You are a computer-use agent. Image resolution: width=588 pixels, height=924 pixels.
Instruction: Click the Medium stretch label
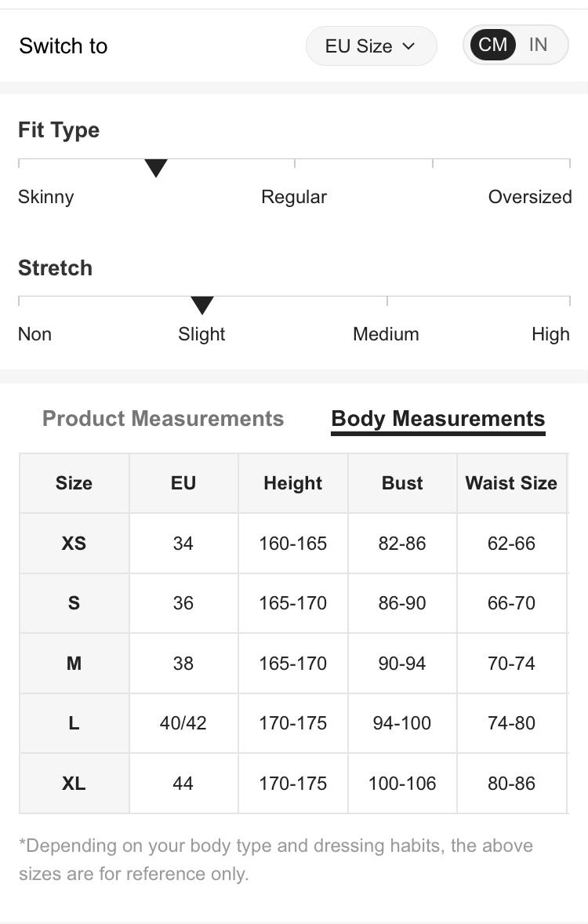coord(386,334)
